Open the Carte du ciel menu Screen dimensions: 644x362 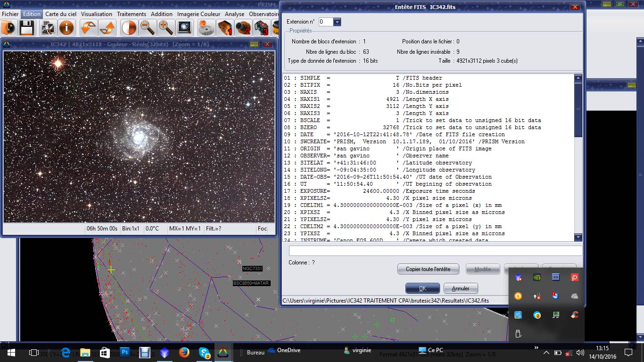61,14
